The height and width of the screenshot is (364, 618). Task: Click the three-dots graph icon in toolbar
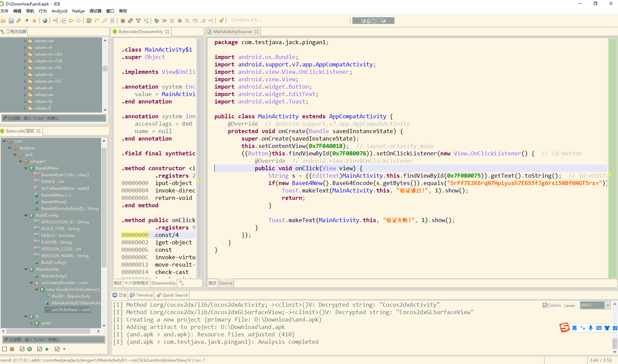[138, 21]
